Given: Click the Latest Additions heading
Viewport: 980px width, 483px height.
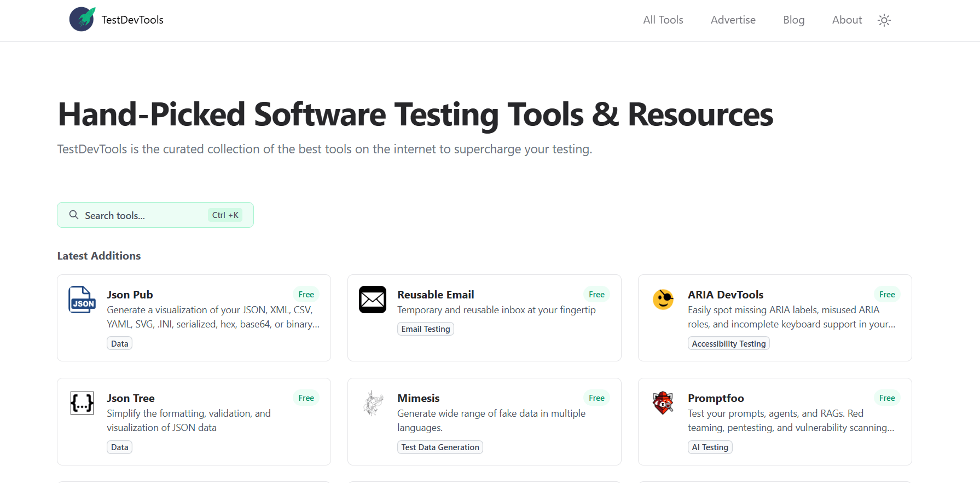Looking at the screenshot, I should 99,256.
